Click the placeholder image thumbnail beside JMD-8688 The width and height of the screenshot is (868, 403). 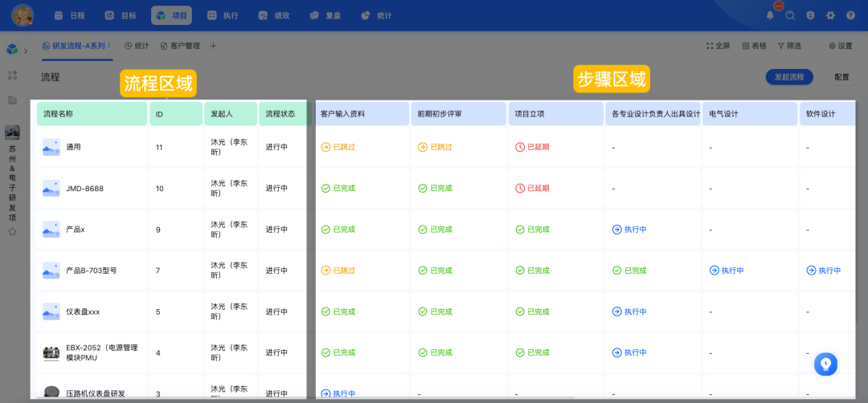coord(51,189)
